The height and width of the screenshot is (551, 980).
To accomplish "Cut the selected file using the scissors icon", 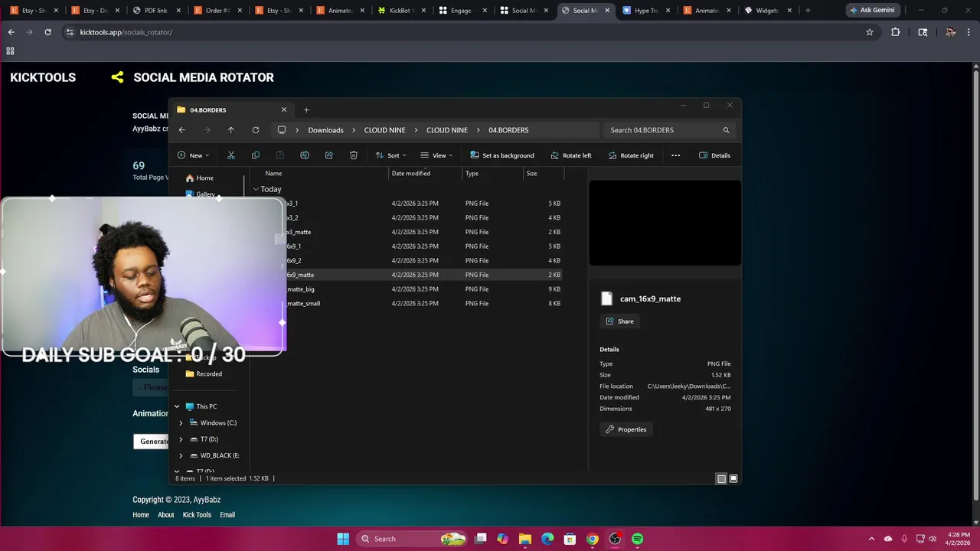I will (x=230, y=155).
